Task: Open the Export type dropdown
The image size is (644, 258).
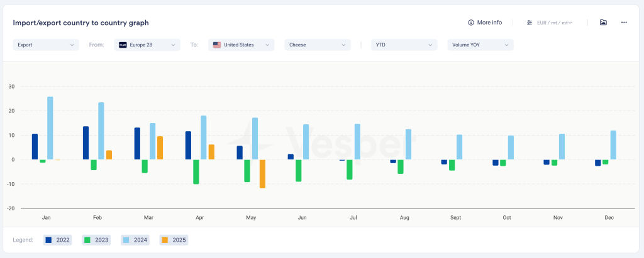Action: click(x=46, y=45)
